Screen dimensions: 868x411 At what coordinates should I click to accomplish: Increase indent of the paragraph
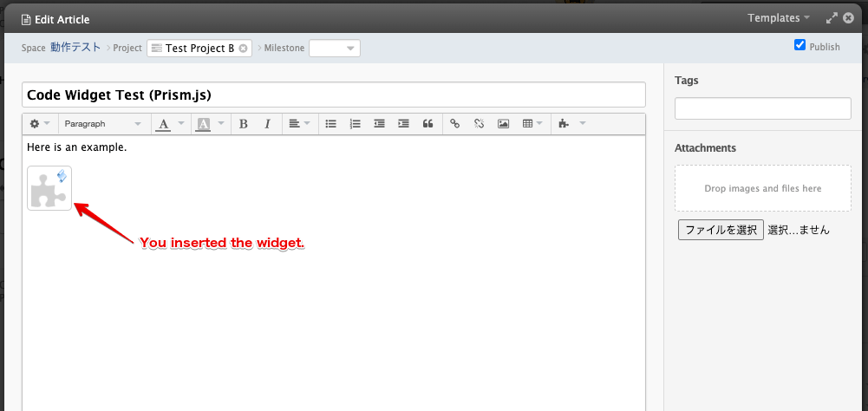pyautogui.click(x=403, y=124)
